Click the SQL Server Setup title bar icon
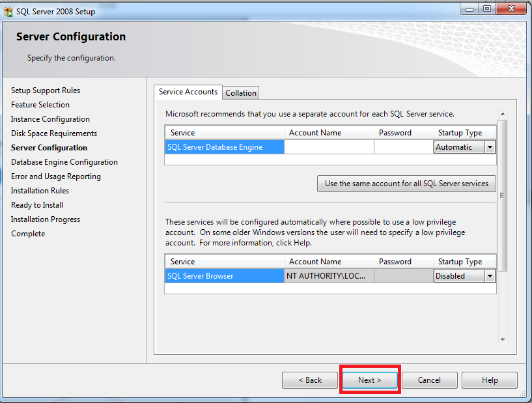Image resolution: width=532 pixels, height=403 pixels. click(8, 11)
